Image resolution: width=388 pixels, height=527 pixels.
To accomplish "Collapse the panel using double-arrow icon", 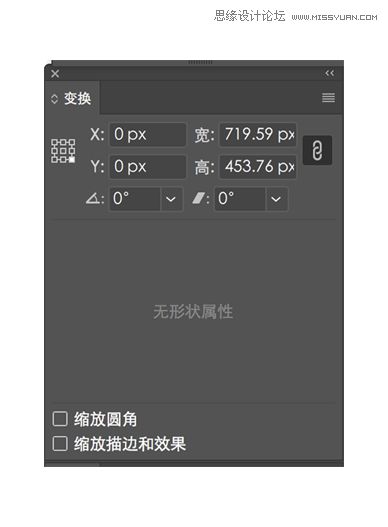I will 329,73.
